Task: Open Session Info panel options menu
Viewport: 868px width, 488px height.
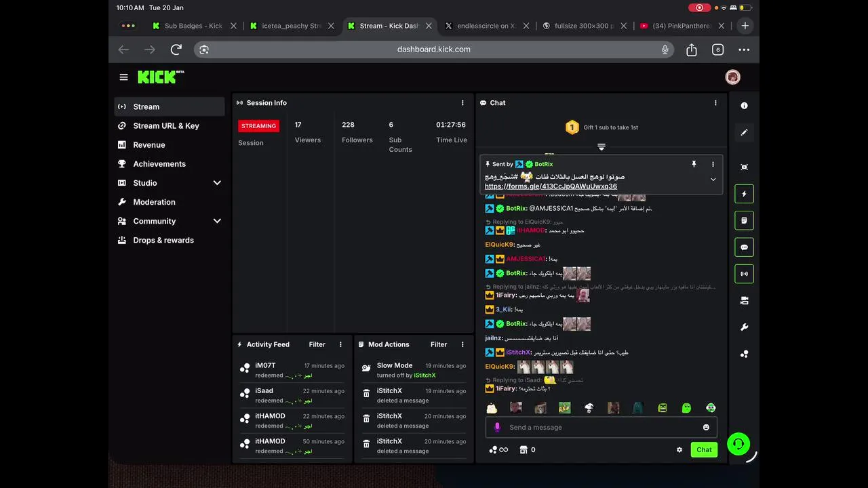Action: 462,103
